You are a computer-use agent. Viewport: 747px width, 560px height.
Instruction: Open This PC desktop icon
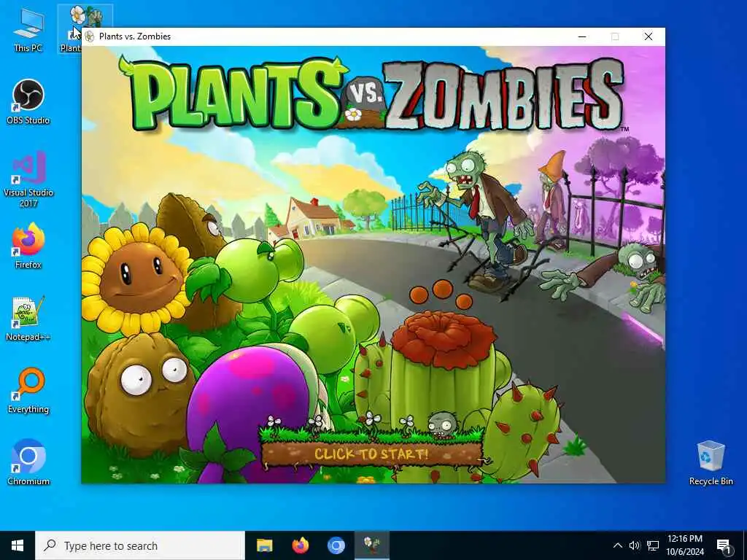pos(28,29)
